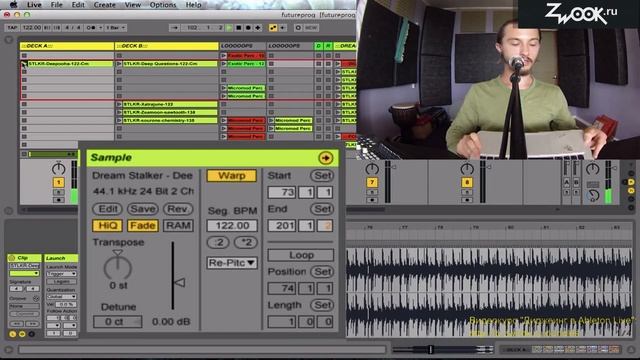Click the sample Save button

[x=143, y=209]
